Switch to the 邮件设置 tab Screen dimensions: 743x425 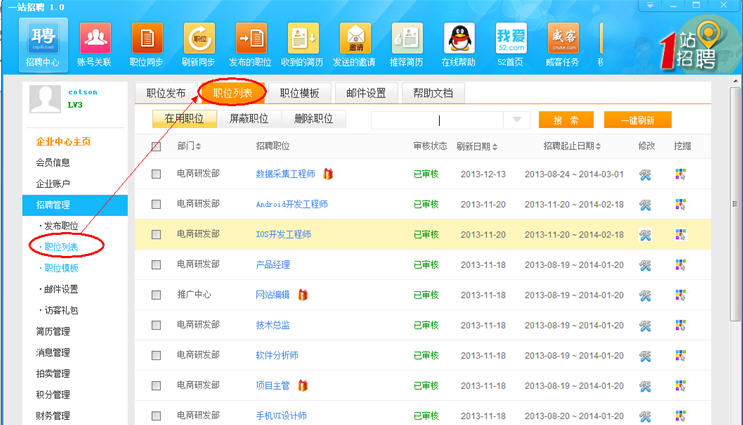click(x=366, y=93)
